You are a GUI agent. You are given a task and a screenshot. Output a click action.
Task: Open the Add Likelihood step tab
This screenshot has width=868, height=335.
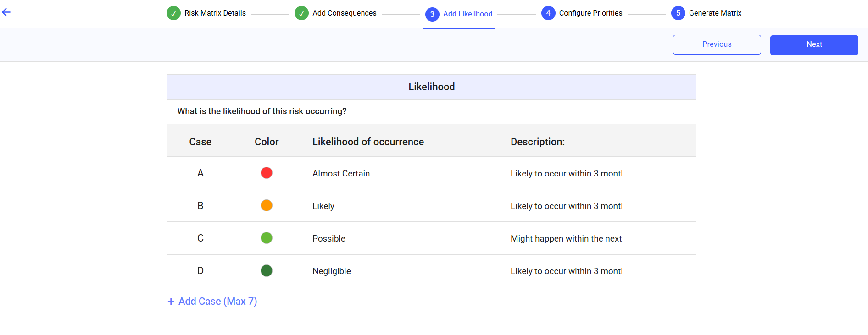467,14
